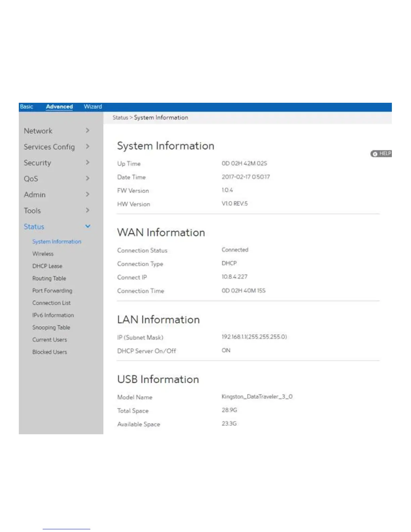Open the Snooping Table page
This screenshot has width=411, height=532.
(x=51, y=327)
